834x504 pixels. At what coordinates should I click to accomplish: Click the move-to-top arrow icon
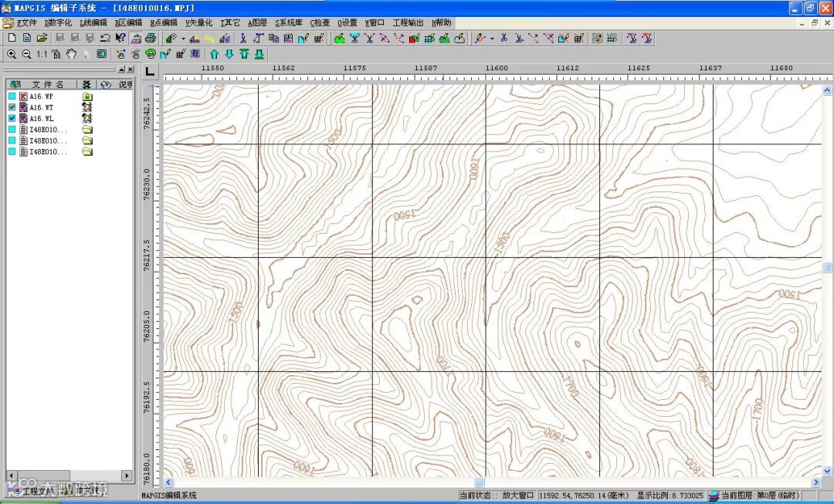pyautogui.click(x=244, y=54)
